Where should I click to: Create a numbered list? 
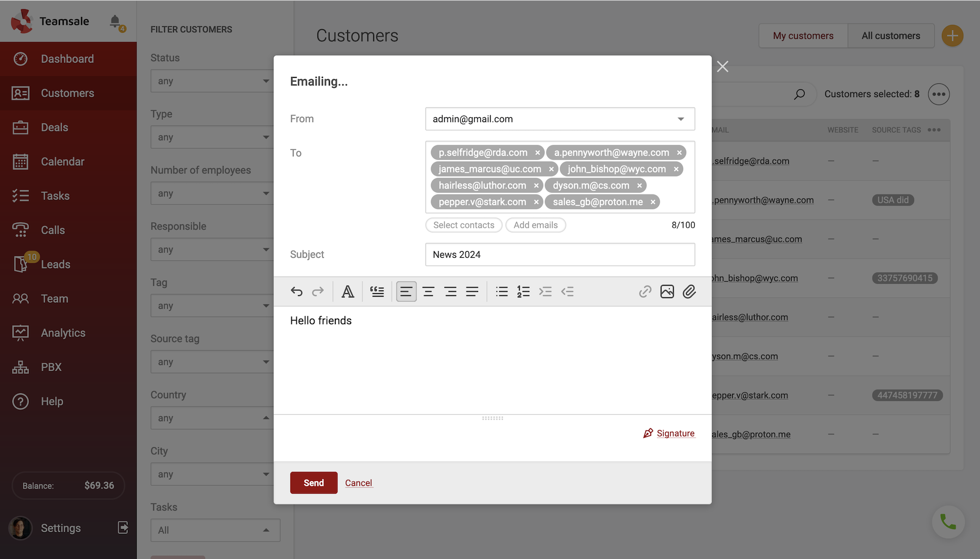tap(523, 292)
